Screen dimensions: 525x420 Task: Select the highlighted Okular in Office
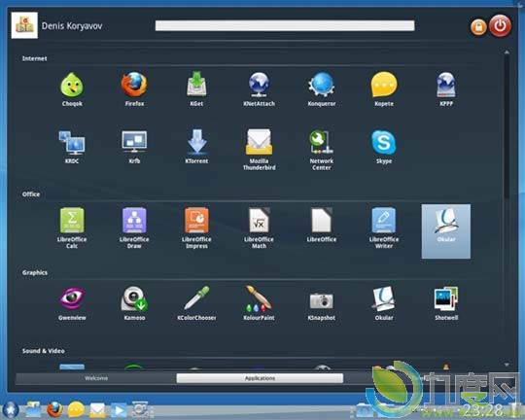click(446, 231)
